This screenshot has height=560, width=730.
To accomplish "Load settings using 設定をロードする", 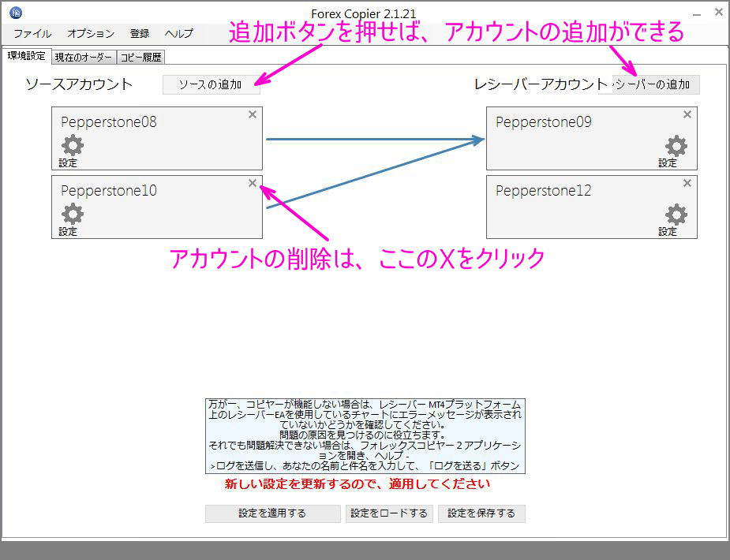I will pyautogui.click(x=390, y=513).
